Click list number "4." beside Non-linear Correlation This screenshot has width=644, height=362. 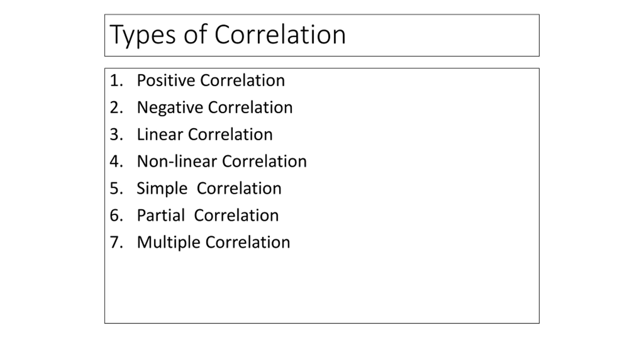pos(116,161)
